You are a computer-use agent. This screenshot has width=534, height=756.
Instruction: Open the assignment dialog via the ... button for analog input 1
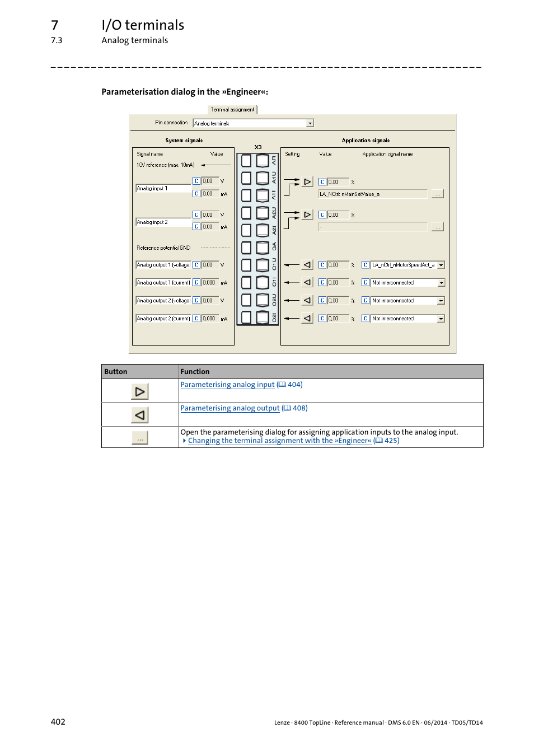click(x=438, y=193)
